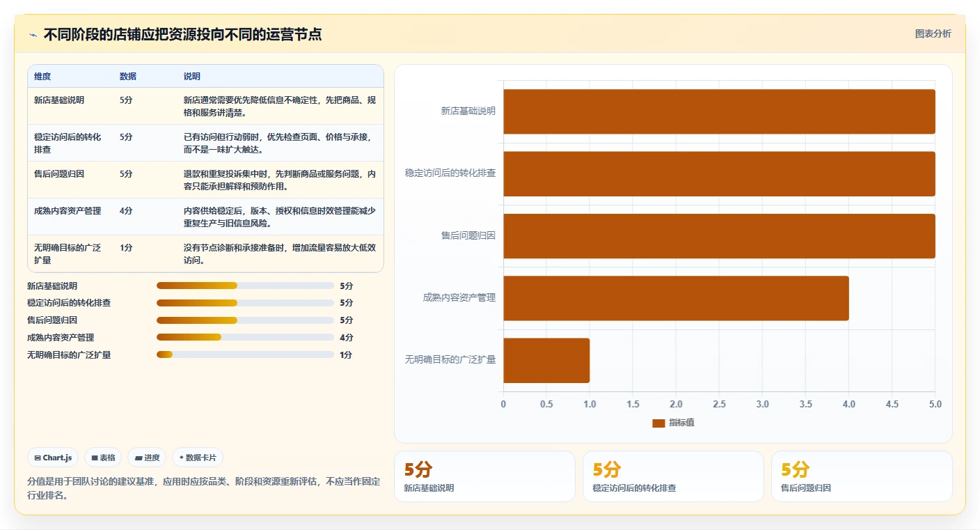Click the 新店基础说明 chart bar
The width and height of the screenshot is (980, 530).
719,111
